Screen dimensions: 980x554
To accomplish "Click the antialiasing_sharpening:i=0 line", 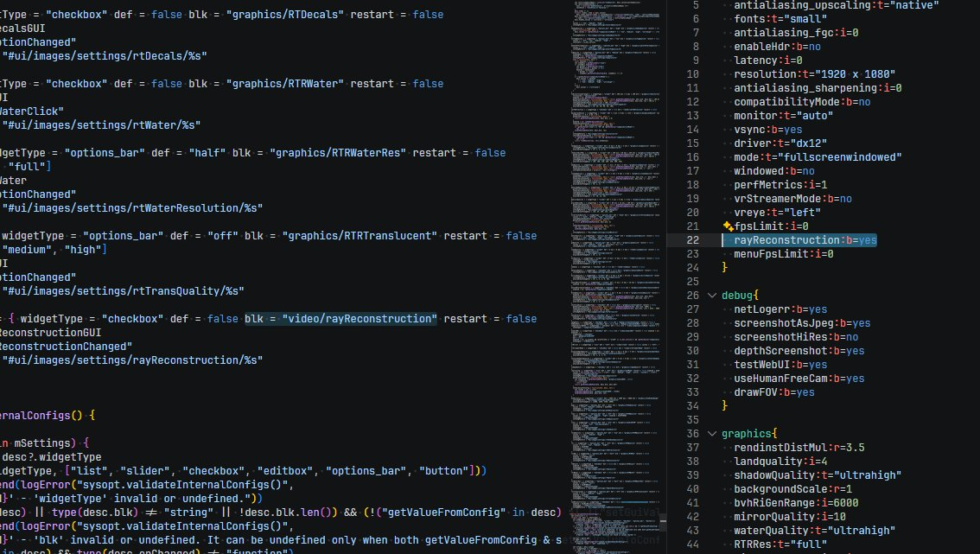I will tap(818, 88).
